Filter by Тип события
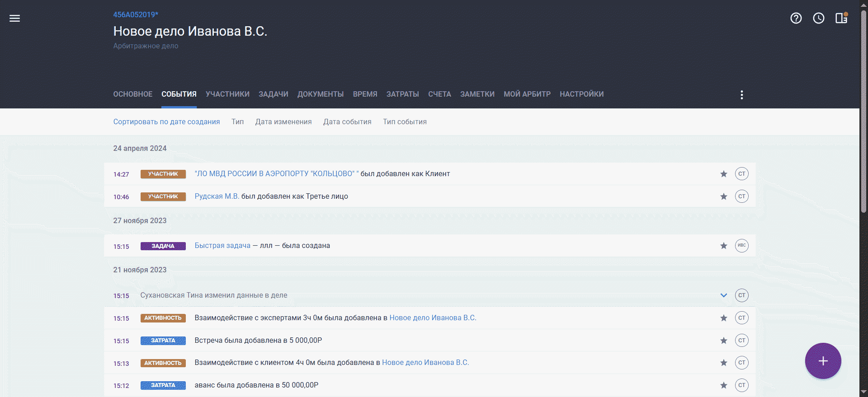868x397 pixels. 405,122
